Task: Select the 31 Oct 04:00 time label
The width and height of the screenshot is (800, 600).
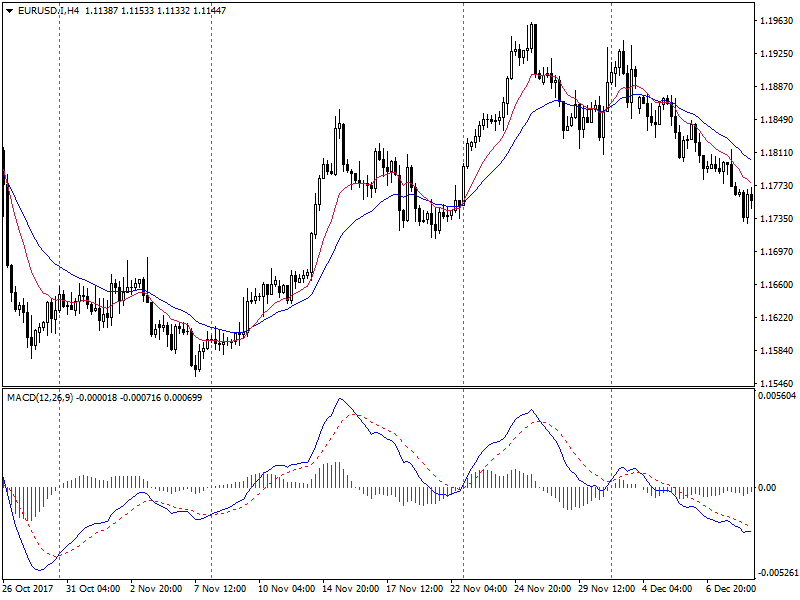Action: point(93,588)
